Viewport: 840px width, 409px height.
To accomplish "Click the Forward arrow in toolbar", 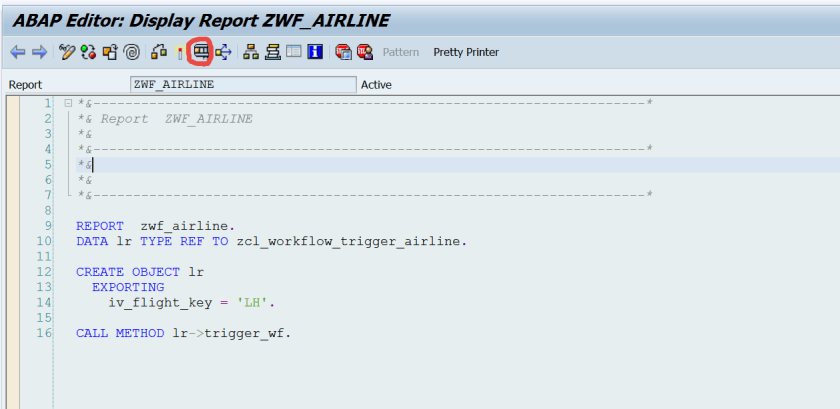I will pyautogui.click(x=39, y=52).
